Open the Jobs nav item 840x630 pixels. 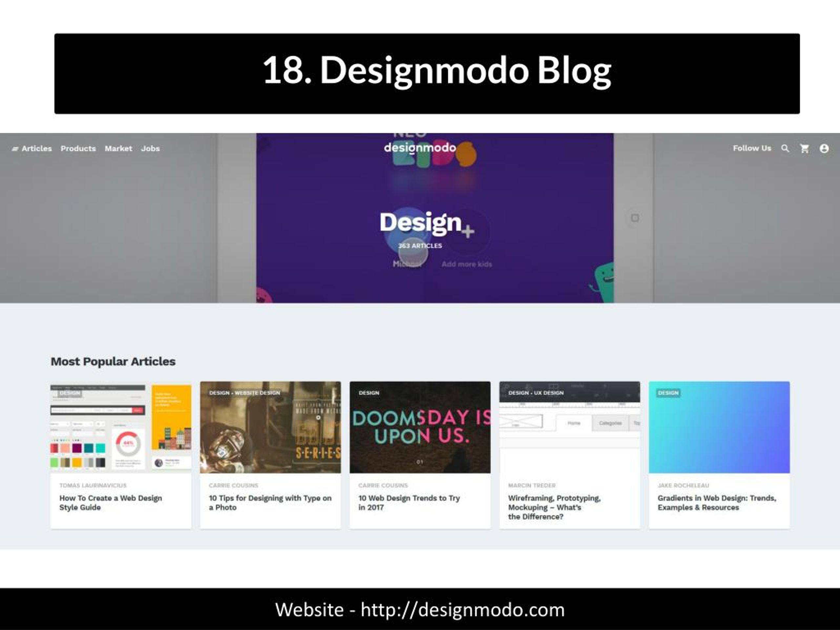pyautogui.click(x=150, y=149)
